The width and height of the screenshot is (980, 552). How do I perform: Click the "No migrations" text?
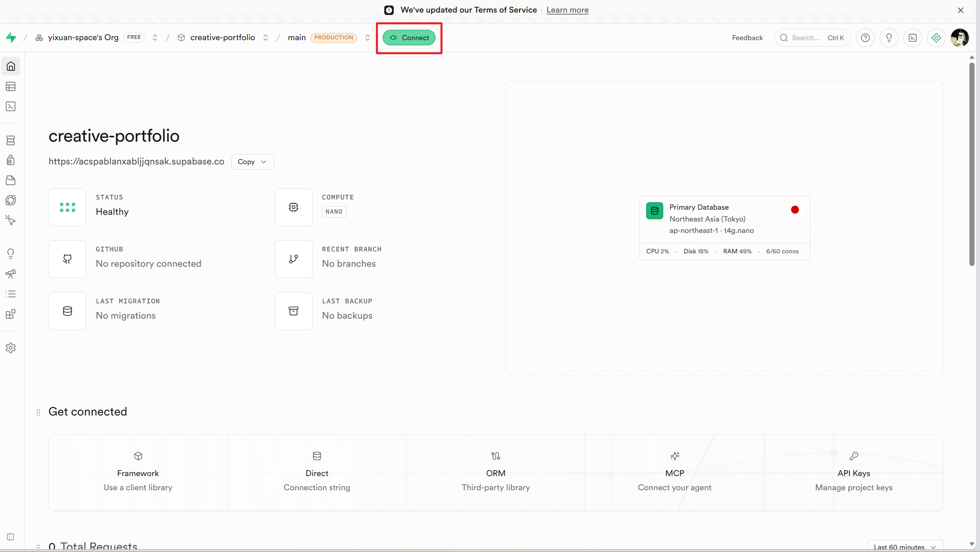pyautogui.click(x=126, y=316)
